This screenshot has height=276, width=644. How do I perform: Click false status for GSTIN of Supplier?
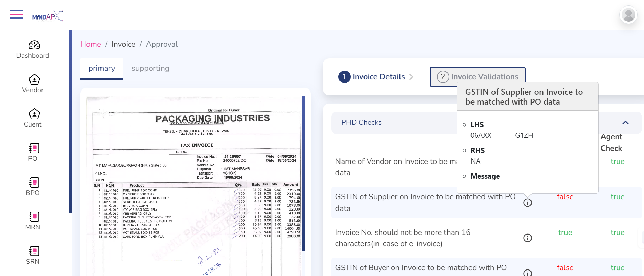click(x=565, y=197)
